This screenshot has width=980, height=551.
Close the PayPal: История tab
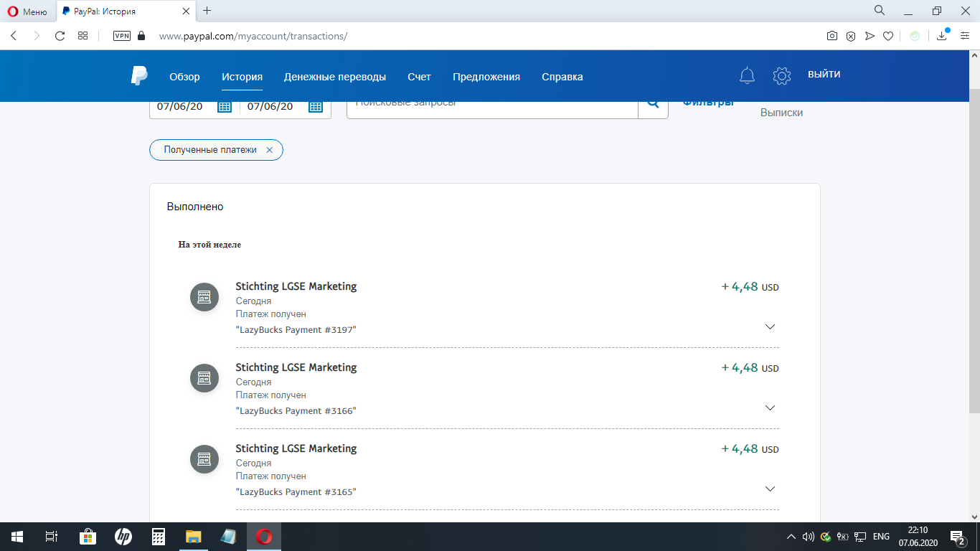[x=186, y=11]
